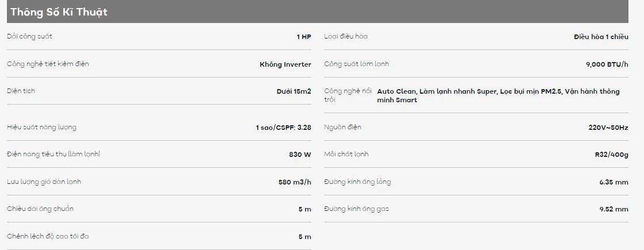The image size is (644, 250).
Task: Select the '580 m3/h' airflow value
Action: pyautogui.click(x=295, y=182)
